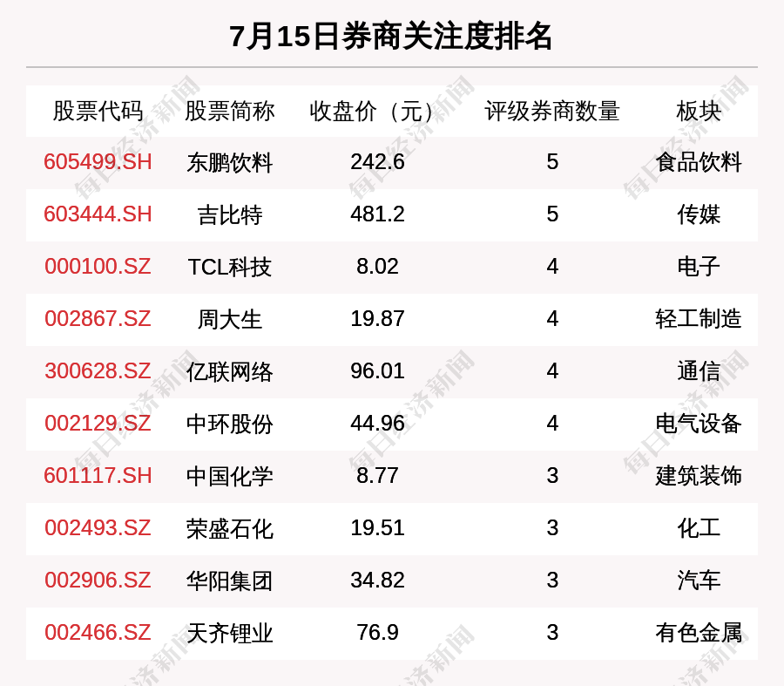Click the closing price 19.51
784x686 pixels.
coord(377,528)
